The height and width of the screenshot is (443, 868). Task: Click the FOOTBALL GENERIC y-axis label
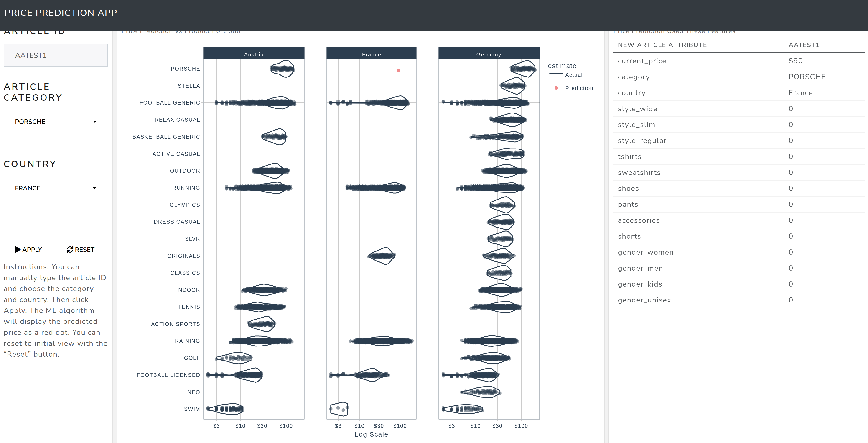(x=170, y=103)
